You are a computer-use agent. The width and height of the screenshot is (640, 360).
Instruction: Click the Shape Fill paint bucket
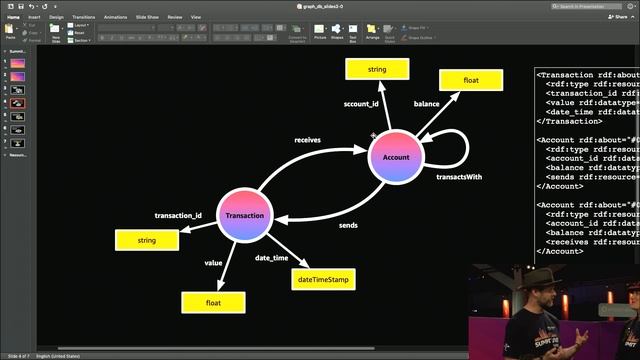coord(404,28)
